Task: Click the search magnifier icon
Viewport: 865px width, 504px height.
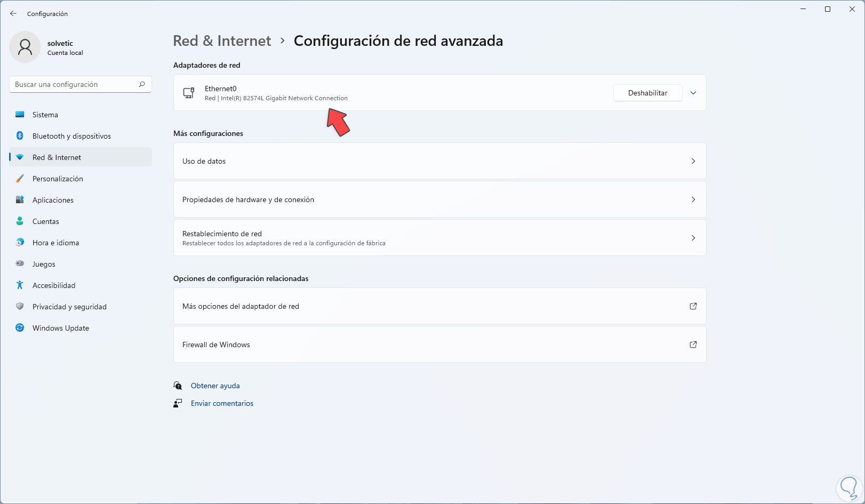Action: tap(142, 84)
